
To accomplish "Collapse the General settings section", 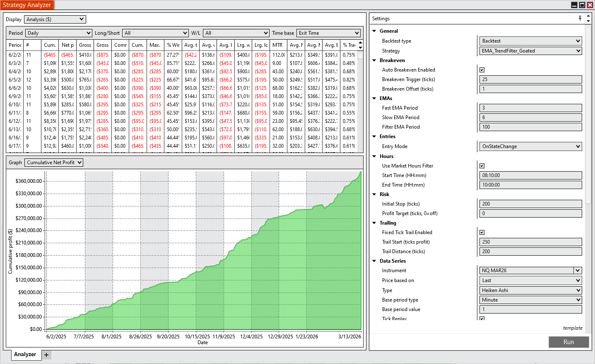I will pyautogui.click(x=374, y=31).
